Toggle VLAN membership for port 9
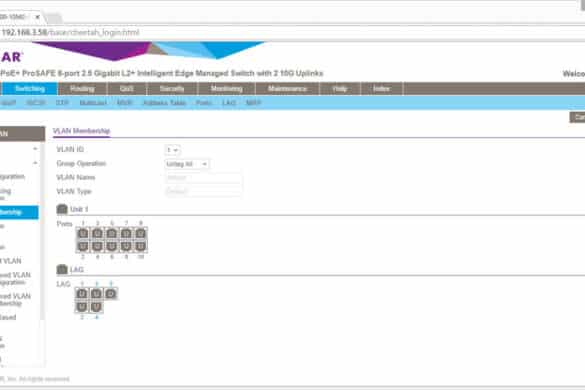585x390 pixels. (140, 234)
